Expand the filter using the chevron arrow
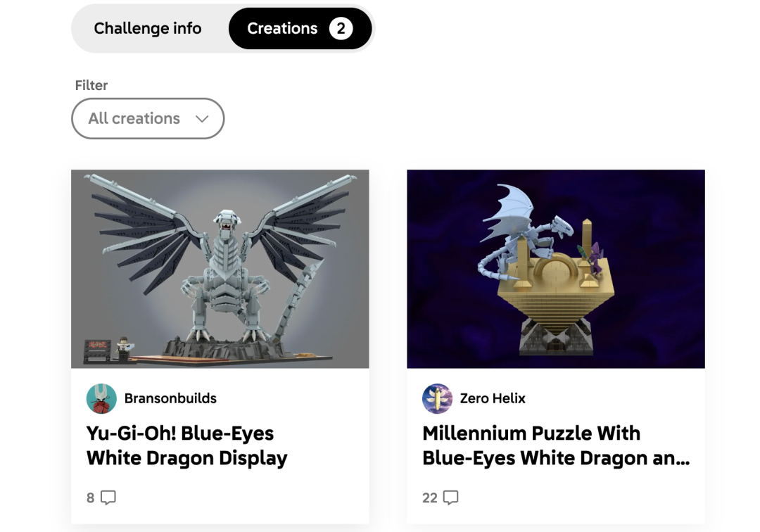760x532 pixels. pyautogui.click(x=202, y=119)
